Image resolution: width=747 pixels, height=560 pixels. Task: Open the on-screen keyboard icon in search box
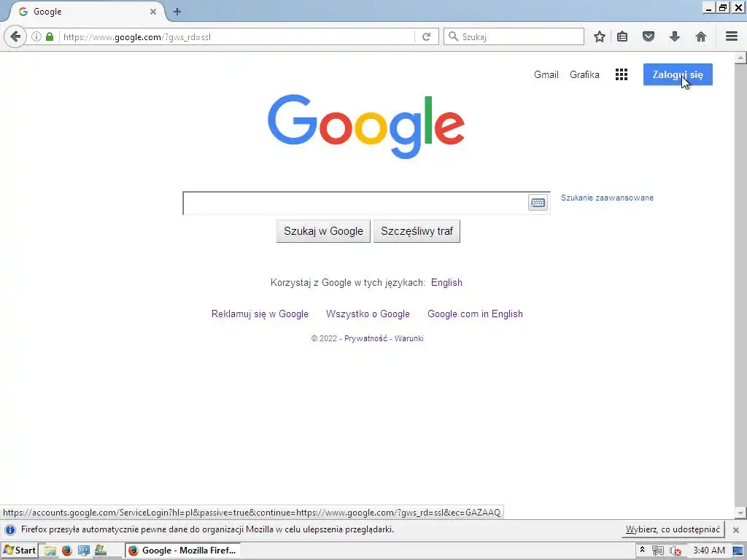pyautogui.click(x=538, y=203)
